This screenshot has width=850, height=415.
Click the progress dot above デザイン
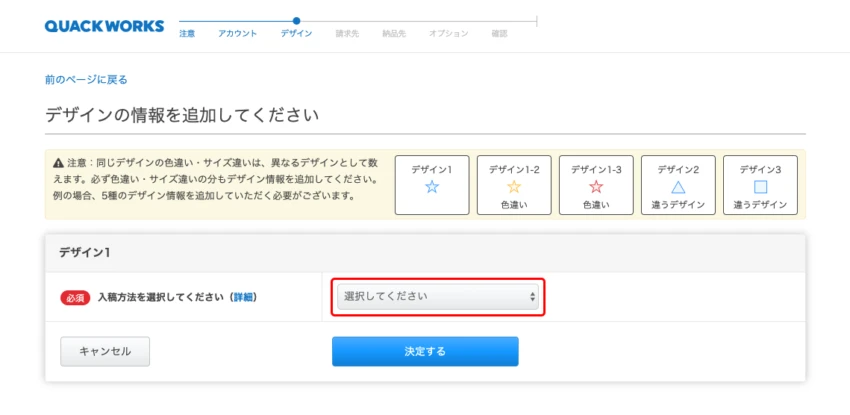pos(296,21)
